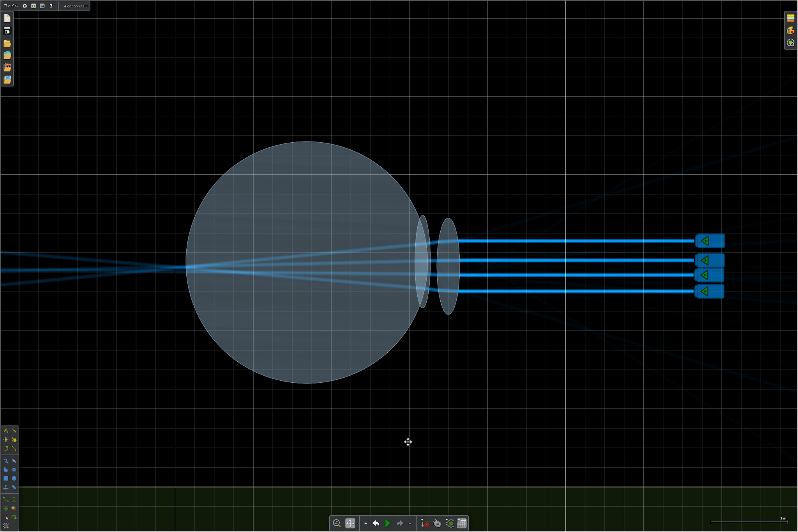The height and width of the screenshot is (532, 798).
Task: Click the undo arrow button
Action: point(376,523)
